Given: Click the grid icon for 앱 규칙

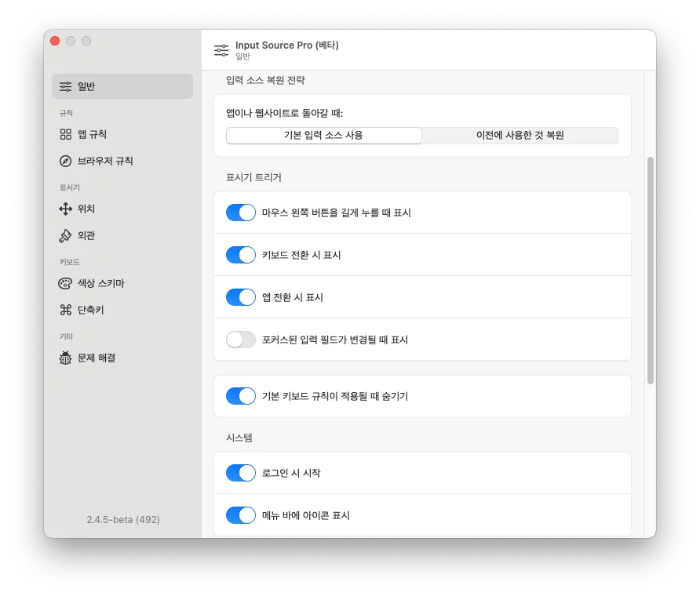Looking at the screenshot, I should point(66,134).
